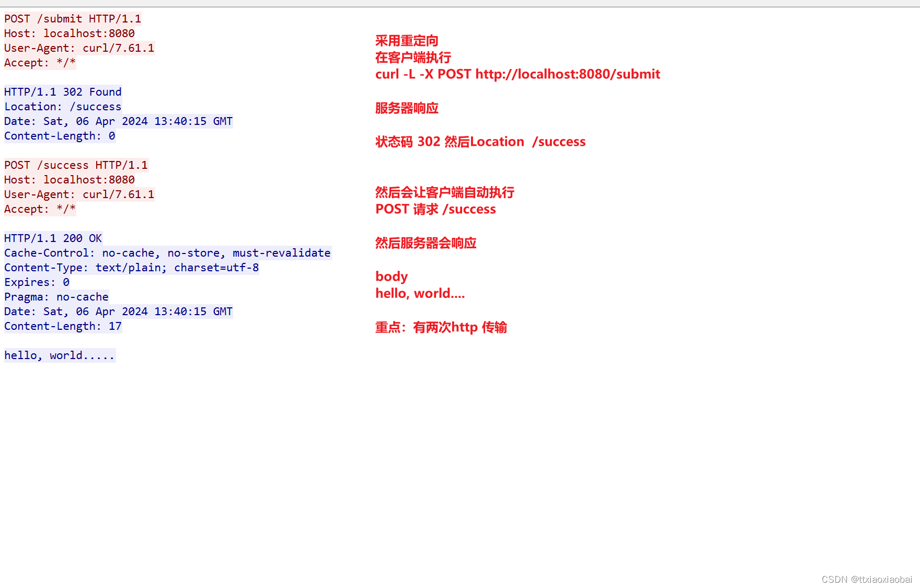Click the 'HTTP/1.1 200 OK' status line
Image resolution: width=920 pixels, height=588 pixels.
click(53, 238)
